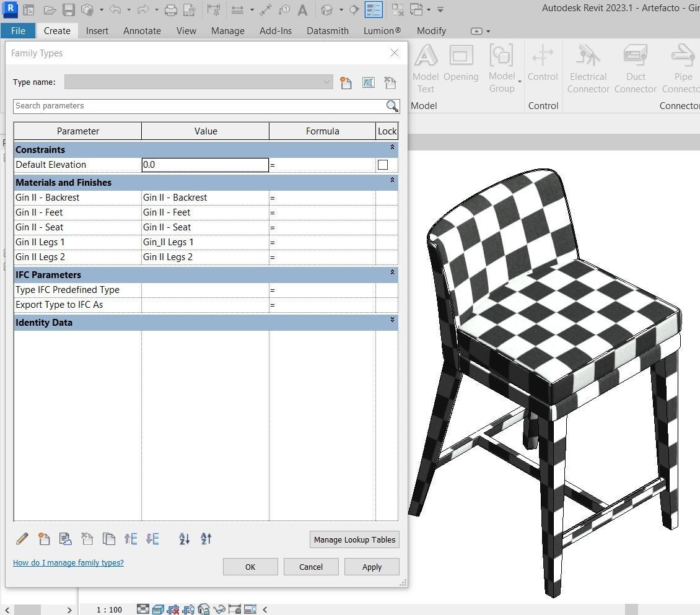Click the Revit application logo button
Viewport: 700px width, 615px height.
point(11,9)
